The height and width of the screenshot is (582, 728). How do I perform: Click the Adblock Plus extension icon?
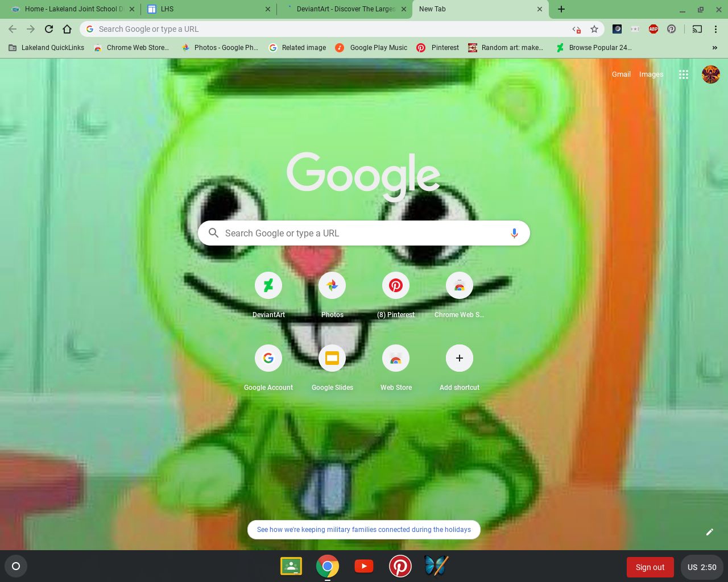click(x=653, y=29)
